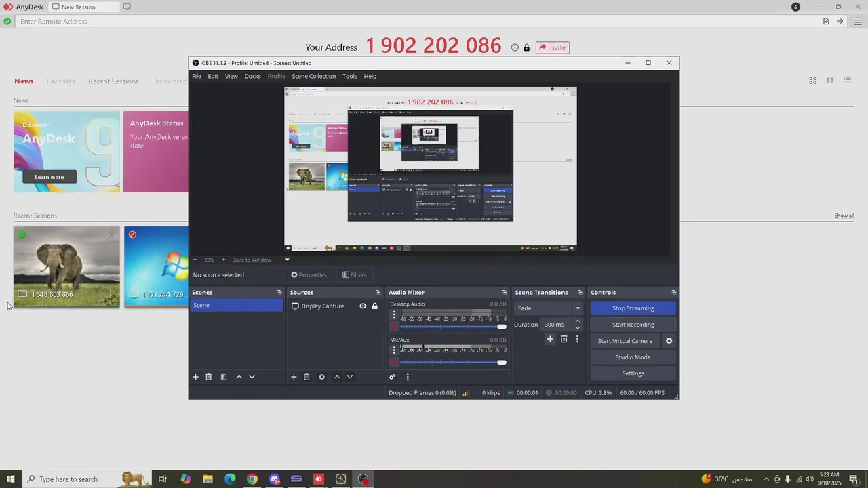Click Learn more on AnyDesk 9 card
Image resolution: width=868 pixels, height=488 pixels.
click(49, 177)
